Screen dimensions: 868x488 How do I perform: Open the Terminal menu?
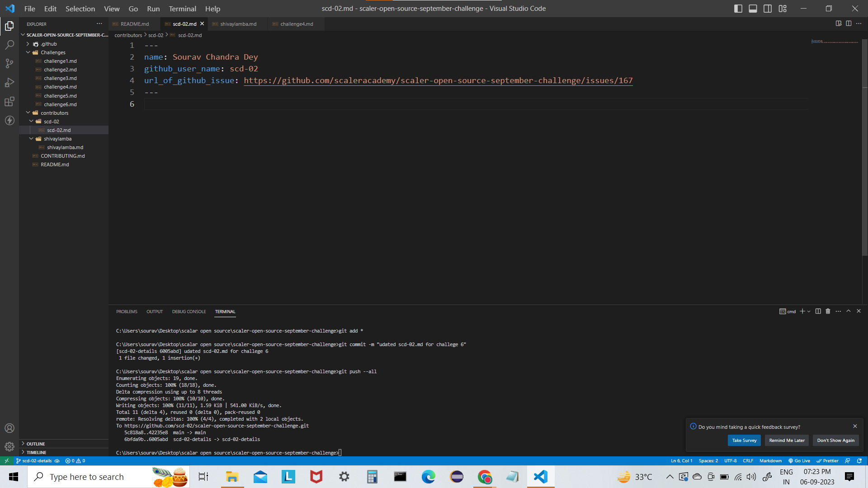pos(182,9)
